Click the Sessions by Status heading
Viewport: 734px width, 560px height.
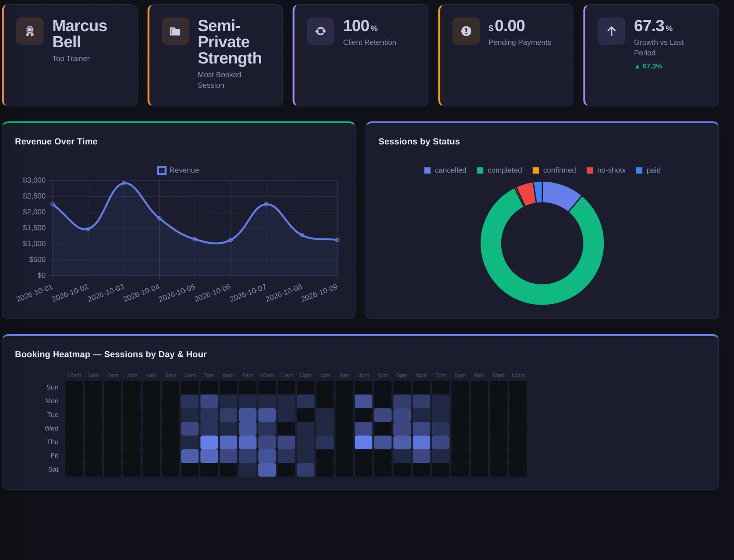pos(419,142)
